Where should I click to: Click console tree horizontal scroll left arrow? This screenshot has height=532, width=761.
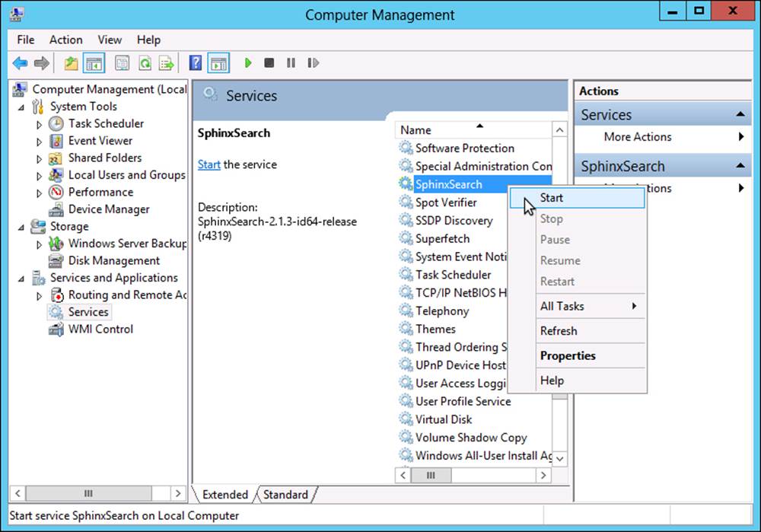18,494
